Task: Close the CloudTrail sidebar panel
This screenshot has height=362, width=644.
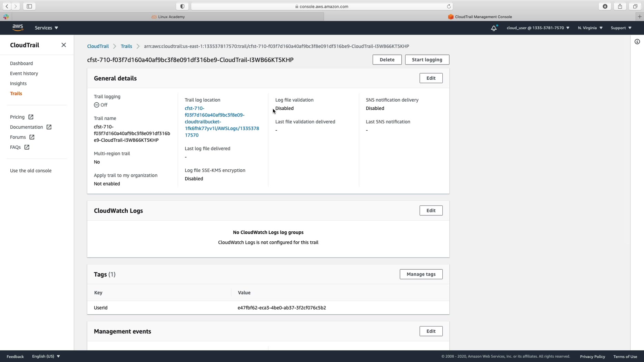Action: [x=64, y=45]
